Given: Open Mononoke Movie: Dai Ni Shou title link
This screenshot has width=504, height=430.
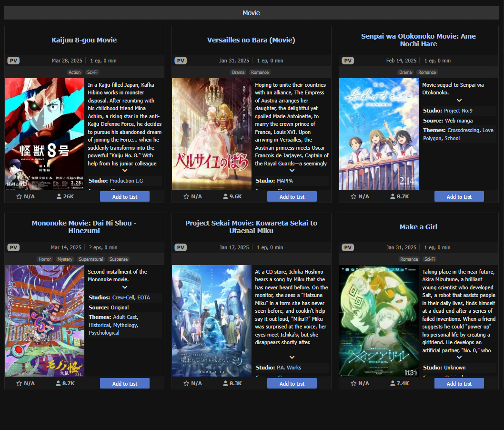Looking at the screenshot, I should pos(84,227).
